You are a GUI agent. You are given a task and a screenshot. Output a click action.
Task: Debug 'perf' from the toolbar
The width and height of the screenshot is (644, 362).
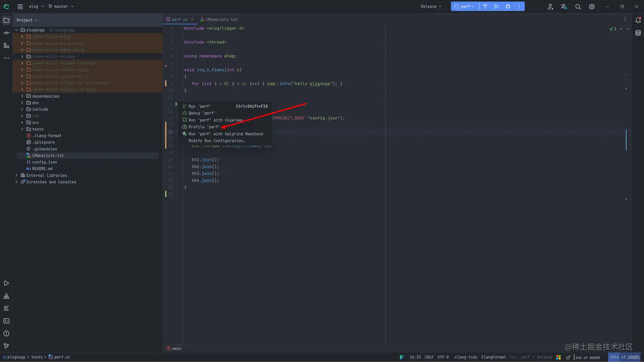[508, 6]
